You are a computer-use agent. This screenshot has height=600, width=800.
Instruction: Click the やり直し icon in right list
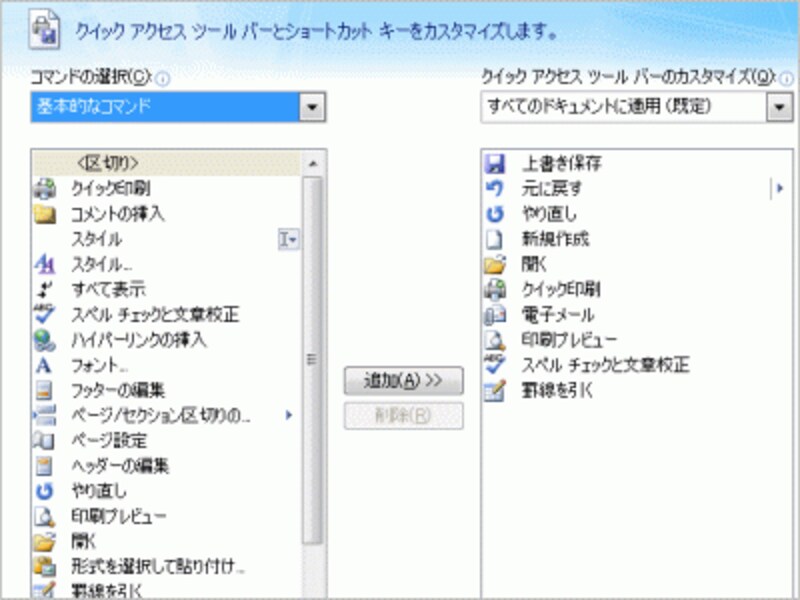click(495, 214)
